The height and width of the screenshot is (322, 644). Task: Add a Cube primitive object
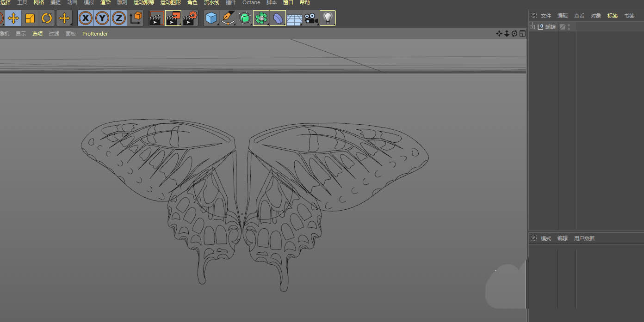pos(211,18)
